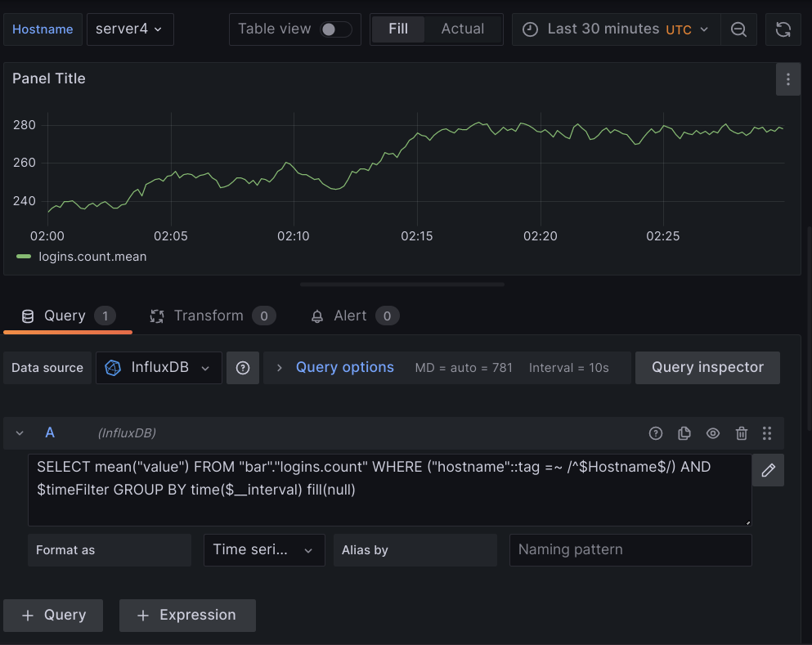Click the help icon beside InfluxDB datasource
Image resolution: width=812 pixels, height=645 pixels.
pyautogui.click(x=242, y=367)
